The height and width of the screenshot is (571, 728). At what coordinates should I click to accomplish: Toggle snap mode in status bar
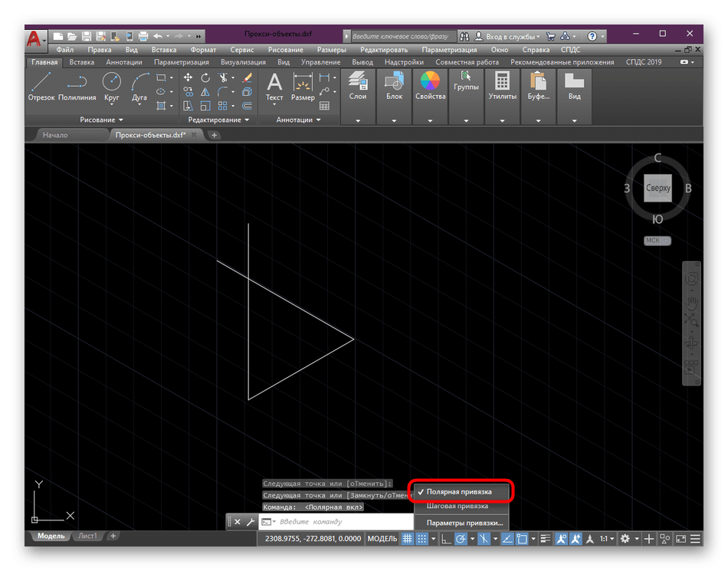click(x=421, y=539)
